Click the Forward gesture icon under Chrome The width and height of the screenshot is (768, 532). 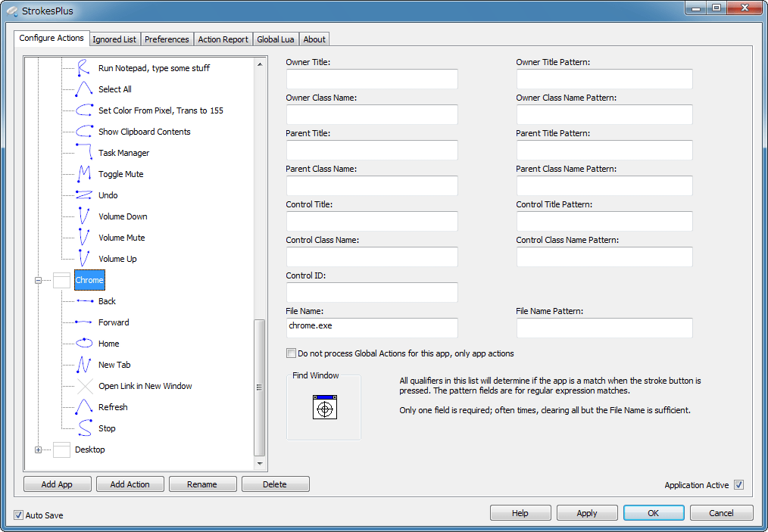pos(84,322)
